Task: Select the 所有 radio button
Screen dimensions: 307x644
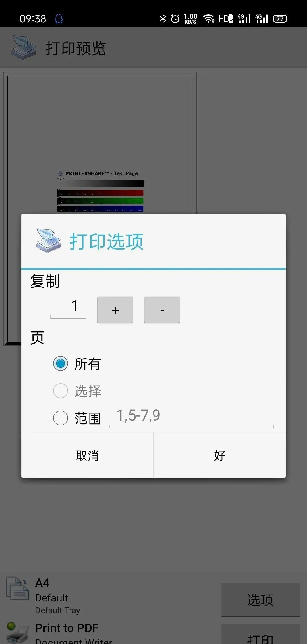Action: coord(61,363)
